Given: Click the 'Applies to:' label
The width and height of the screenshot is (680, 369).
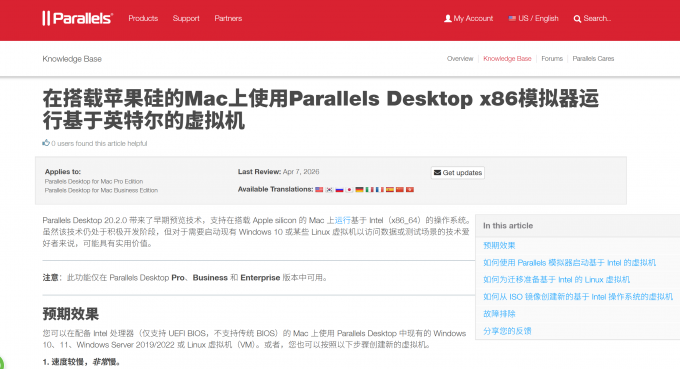Looking at the screenshot, I should point(63,172).
